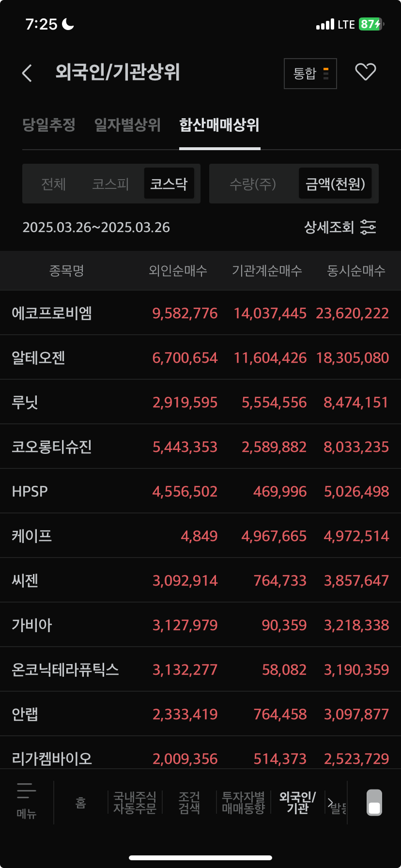Open stock 가비아

tap(31, 625)
